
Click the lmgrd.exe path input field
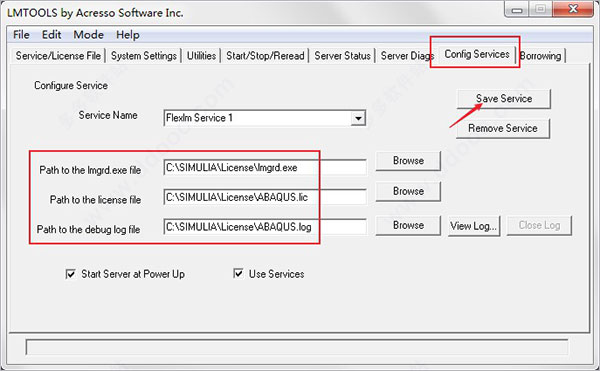265,168
